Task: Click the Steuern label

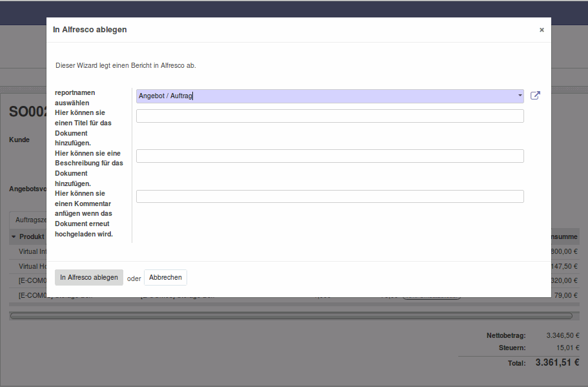Action: (x=512, y=348)
